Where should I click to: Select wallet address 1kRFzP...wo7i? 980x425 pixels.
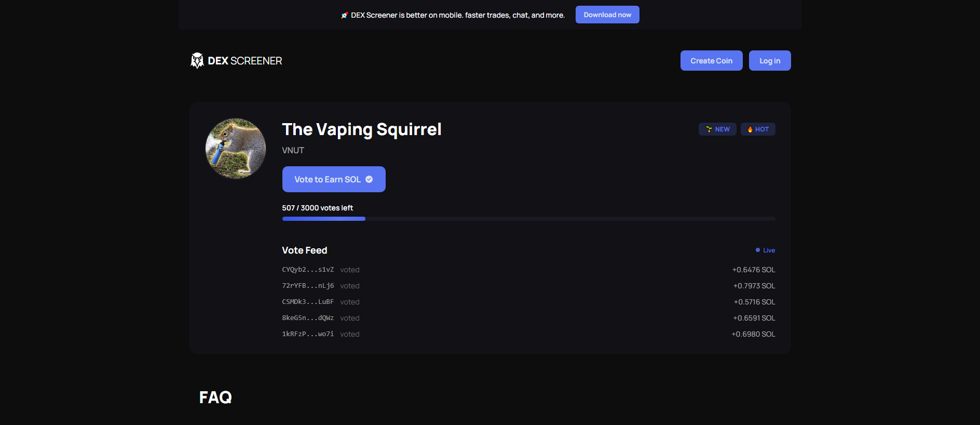point(308,334)
